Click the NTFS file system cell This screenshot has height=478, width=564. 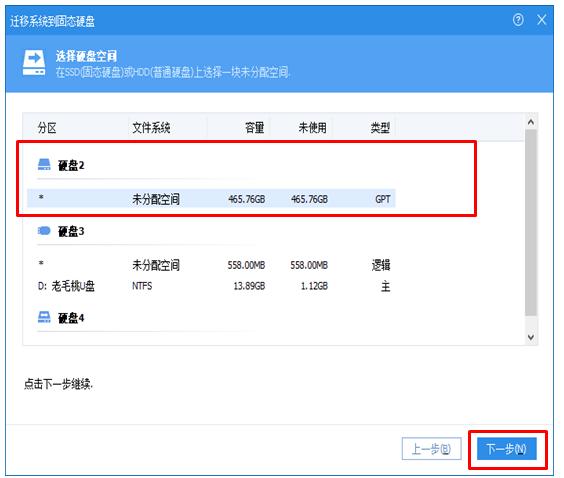(x=142, y=286)
